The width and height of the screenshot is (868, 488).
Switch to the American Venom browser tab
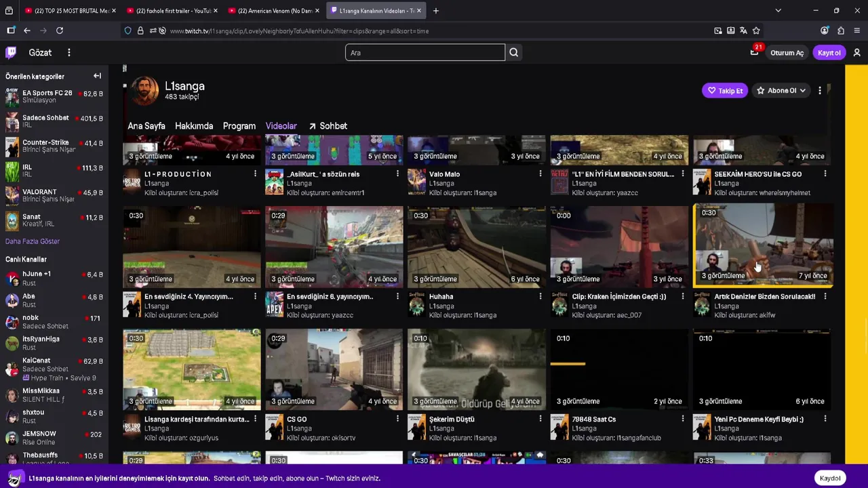coord(275,11)
